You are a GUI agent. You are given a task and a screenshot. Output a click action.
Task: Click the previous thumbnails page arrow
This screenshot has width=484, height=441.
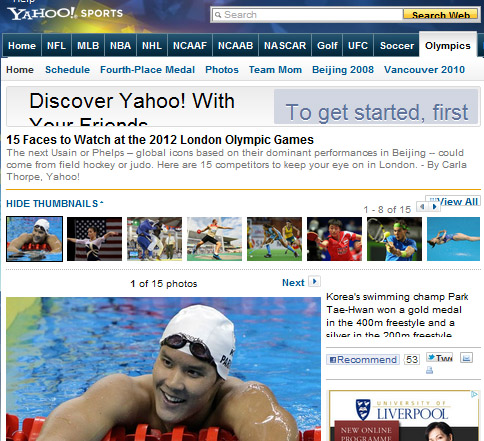click(x=422, y=206)
